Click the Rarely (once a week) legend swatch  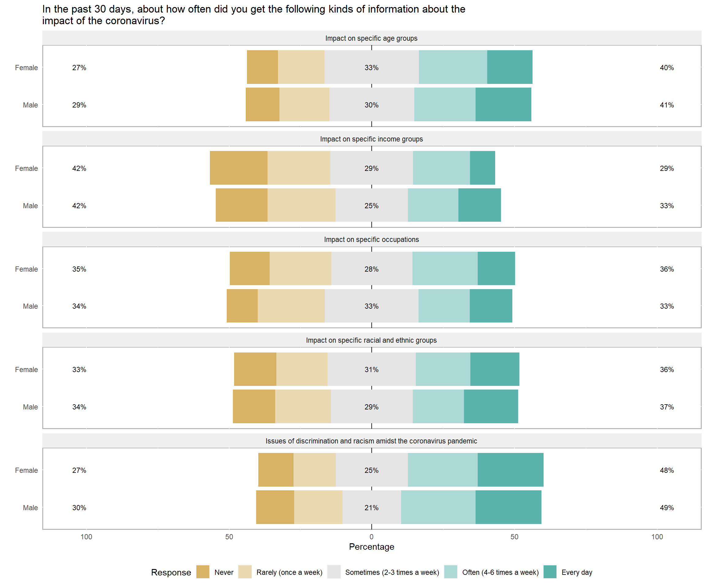[x=245, y=572]
